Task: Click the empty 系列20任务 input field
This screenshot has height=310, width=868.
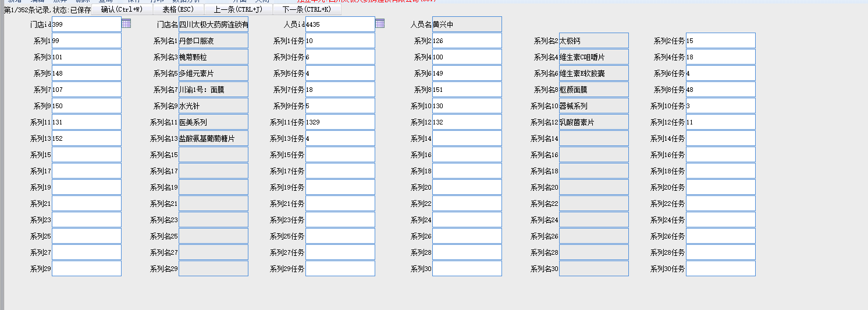Action: tap(721, 187)
